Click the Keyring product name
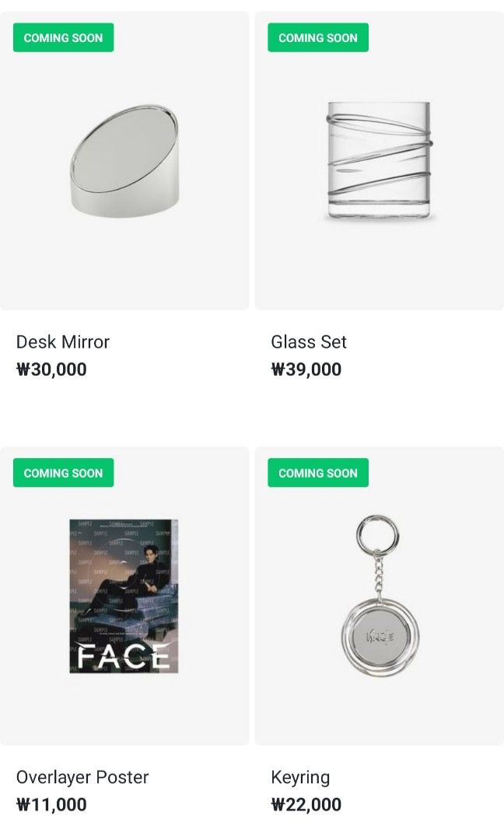Screen dimensions: 504x840 (300, 777)
